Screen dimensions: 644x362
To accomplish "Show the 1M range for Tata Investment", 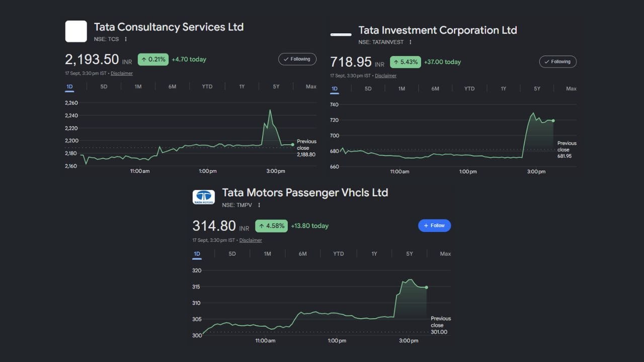I will tap(401, 88).
